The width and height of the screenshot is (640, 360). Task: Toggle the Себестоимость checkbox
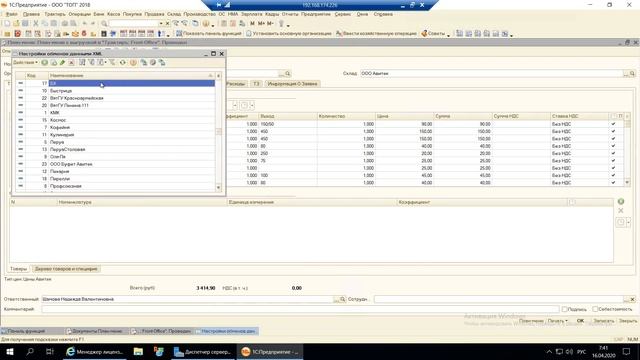coord(595,309)
